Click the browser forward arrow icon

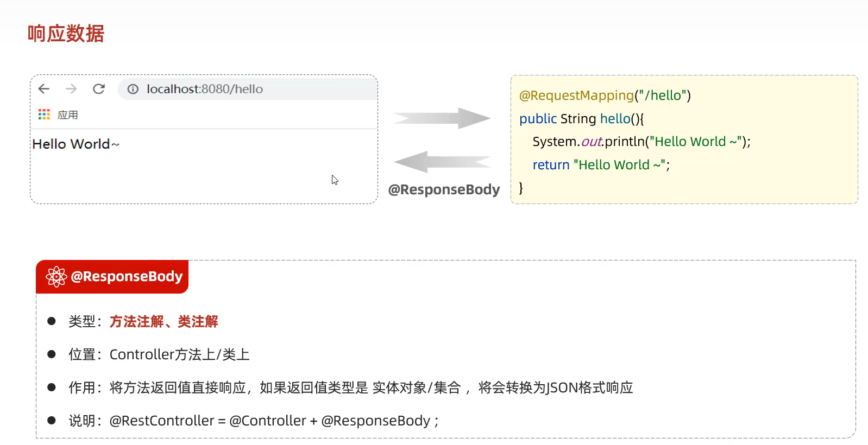[x=71, y=89]
